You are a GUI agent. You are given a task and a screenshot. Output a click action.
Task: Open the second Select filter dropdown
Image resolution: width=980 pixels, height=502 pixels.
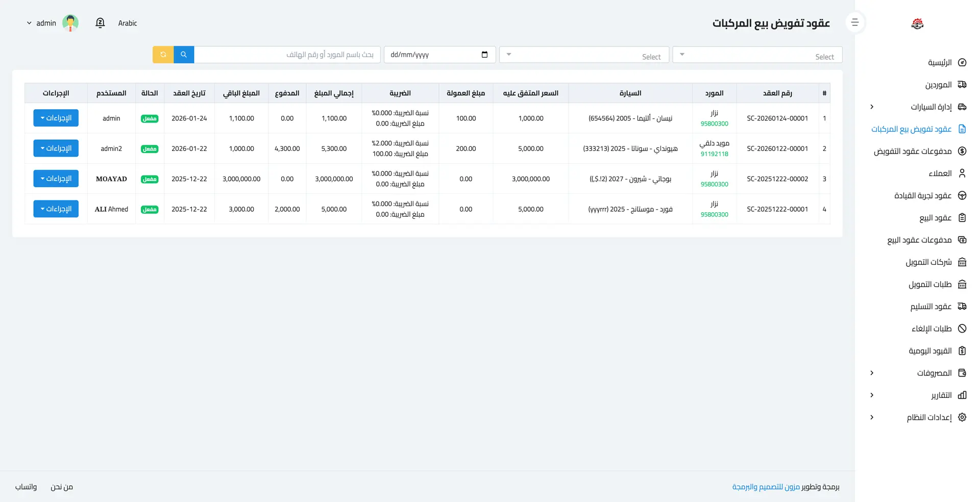(x=584, y=55)
